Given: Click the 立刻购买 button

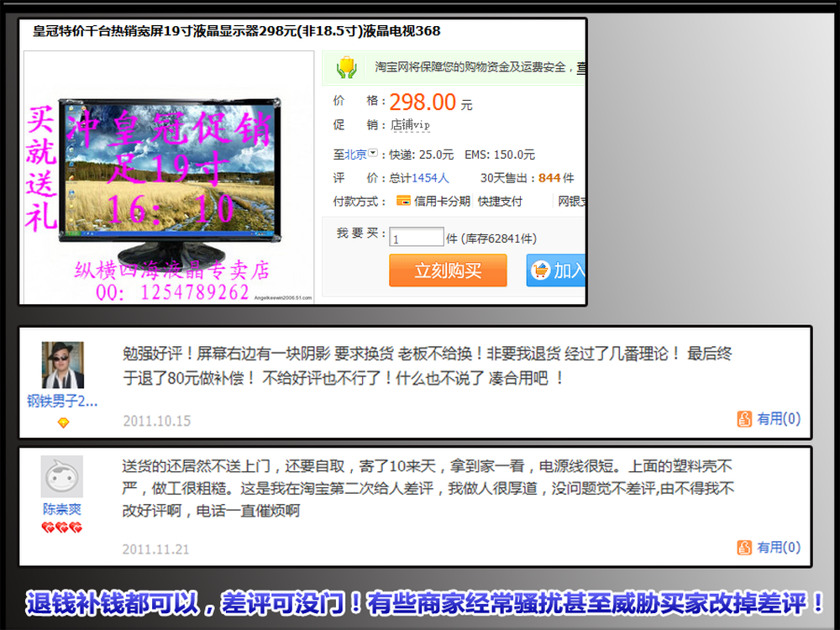Looking at the screenshot, I should pyautogui.click(x=448, y=270).
